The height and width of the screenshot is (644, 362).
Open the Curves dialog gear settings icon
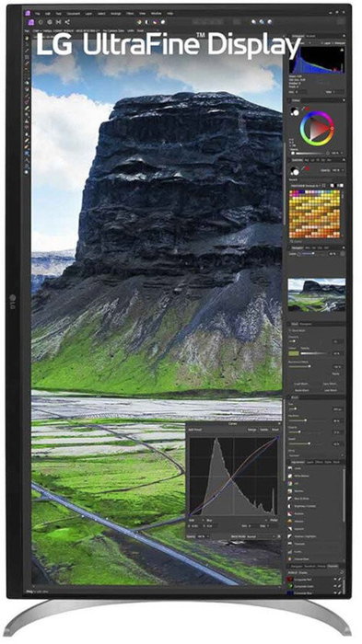pos(278,536)
